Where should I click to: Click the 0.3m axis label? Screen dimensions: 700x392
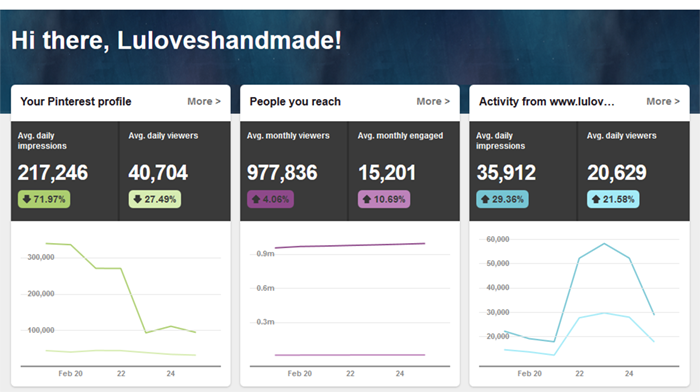pyautogui.click(x=265, y=322)
